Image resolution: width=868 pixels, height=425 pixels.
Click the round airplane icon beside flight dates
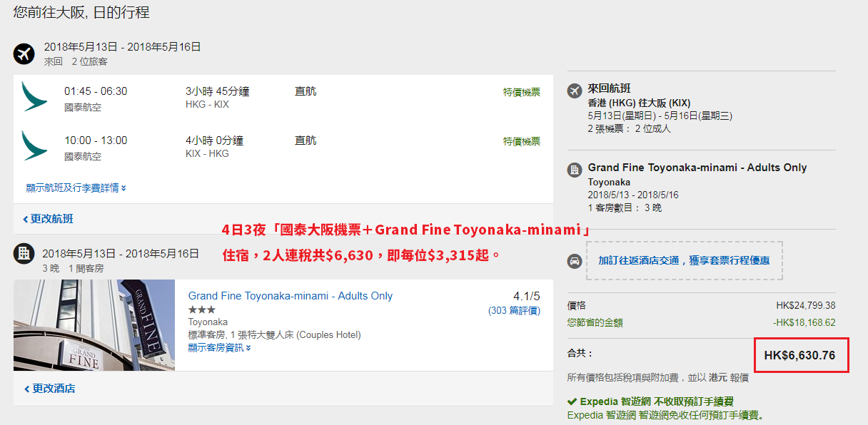tap(24, 54)
